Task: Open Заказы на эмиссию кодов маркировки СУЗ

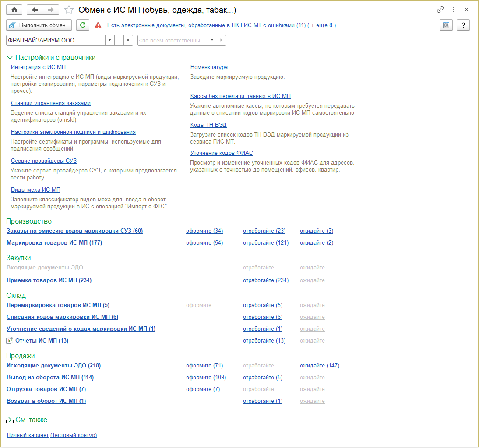Action: click(x=74, y=231)
